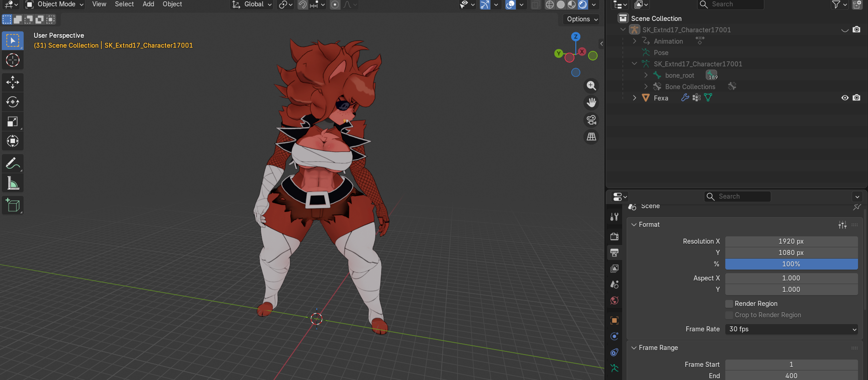Expand the bone_root tree item

coord(646,75)
